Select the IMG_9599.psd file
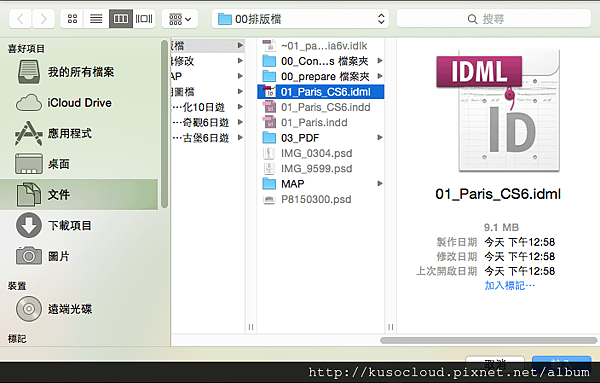This screenshot has width=600, height=383. [x=321, y=168]
